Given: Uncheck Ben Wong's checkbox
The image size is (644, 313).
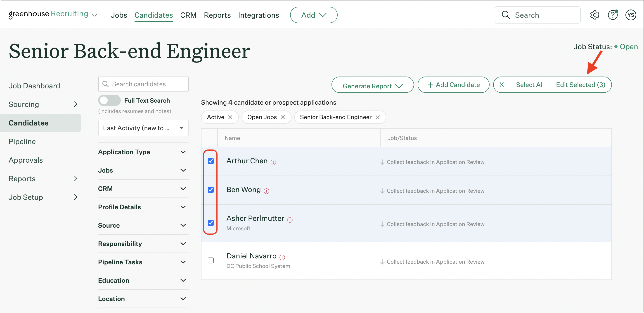Looking at the screenshot, I should point(211,190).
